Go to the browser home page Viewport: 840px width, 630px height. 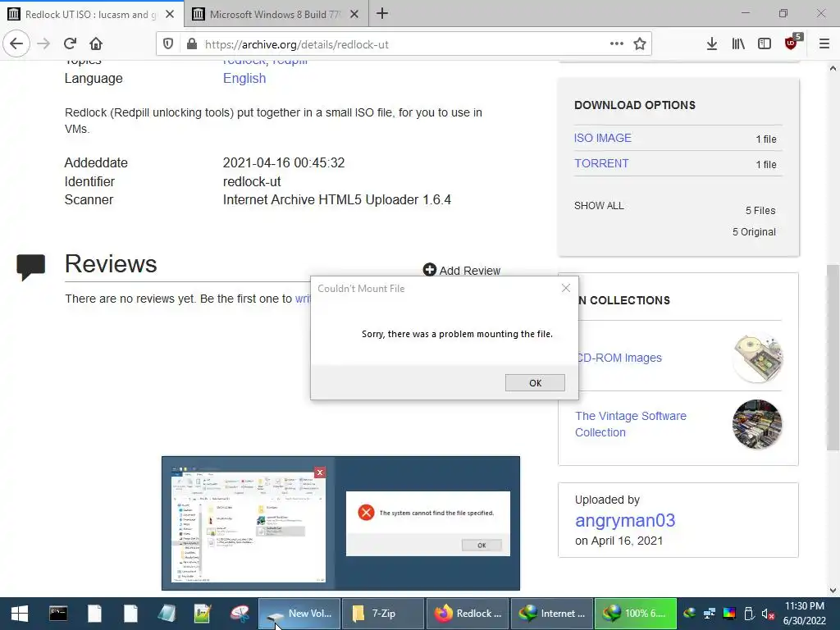click(x=96, y=44)
